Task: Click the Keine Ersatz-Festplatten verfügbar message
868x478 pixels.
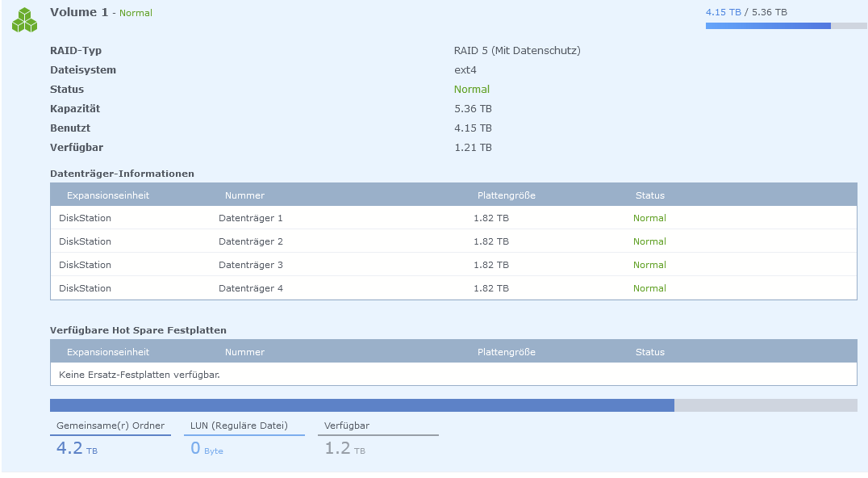Action: [x=140, y=375]
